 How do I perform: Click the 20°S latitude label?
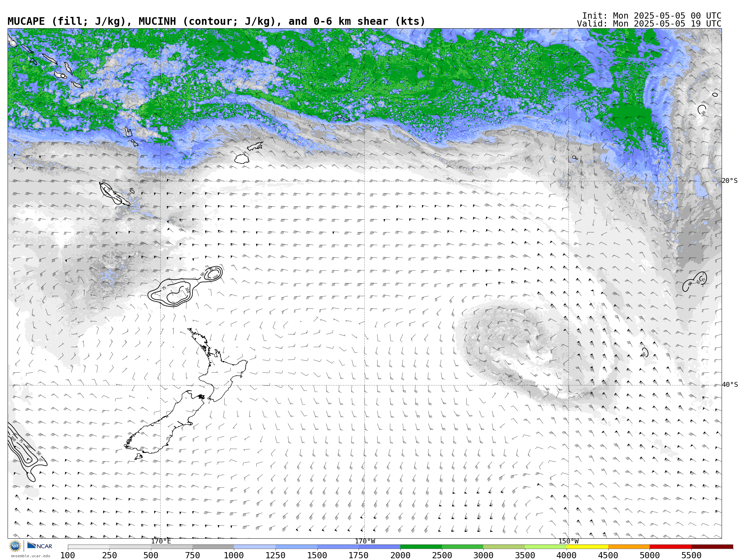pos(730,181)
